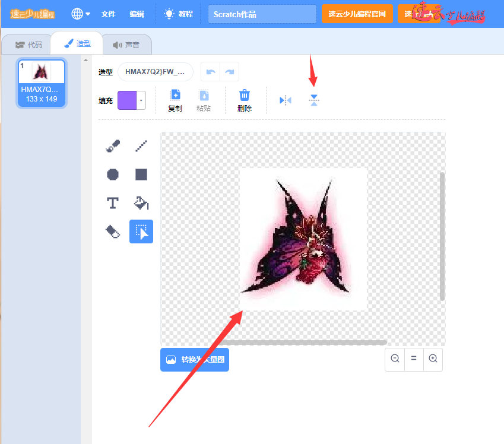Select the Fill bucket tool
The image size is (504, 444).
(141, 203)
